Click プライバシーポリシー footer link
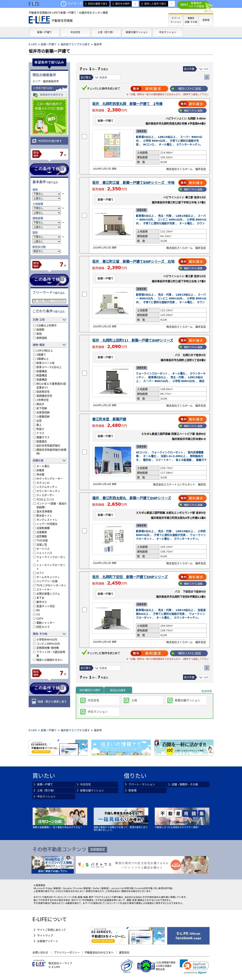Viewport: 242px width, 980px height. click(x=67, y=953)
